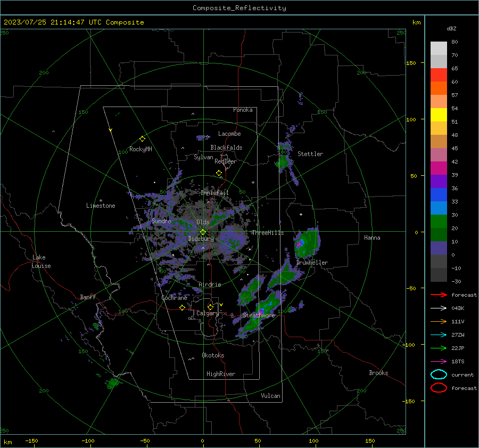Click the Drumheller city label

pos(312,263)
